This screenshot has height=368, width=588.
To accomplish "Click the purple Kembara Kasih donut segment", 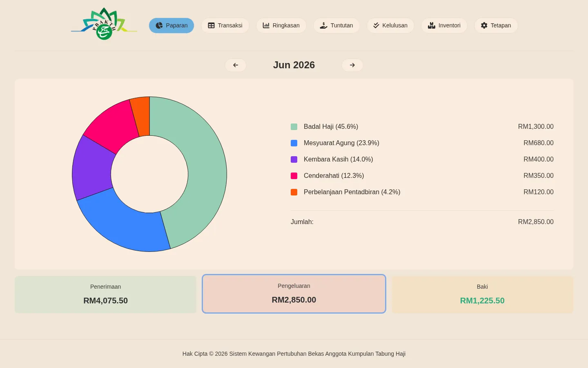I will 92,168.
